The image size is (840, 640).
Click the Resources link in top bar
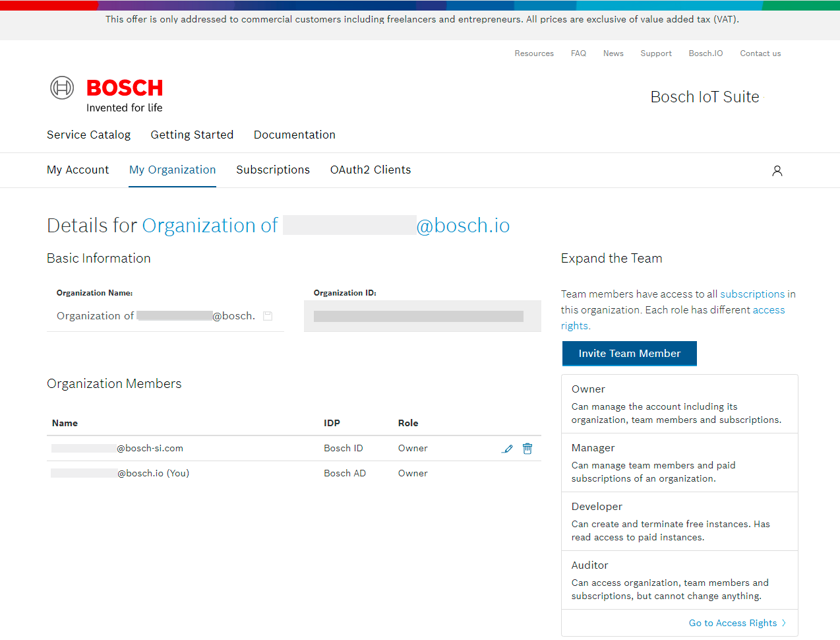(x=534, y=53)
